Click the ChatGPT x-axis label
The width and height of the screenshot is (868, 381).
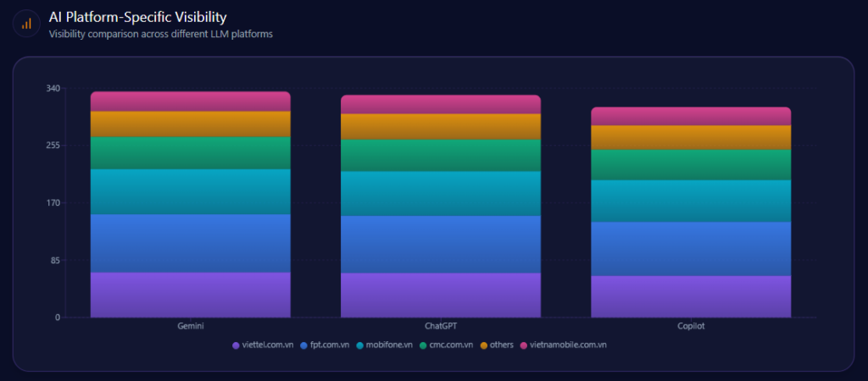coord(441,326)
